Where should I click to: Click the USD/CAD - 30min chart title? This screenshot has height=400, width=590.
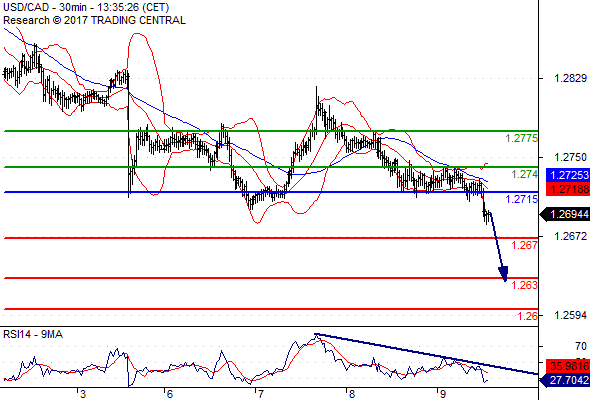pyautogui.click(x=86, y=7)
